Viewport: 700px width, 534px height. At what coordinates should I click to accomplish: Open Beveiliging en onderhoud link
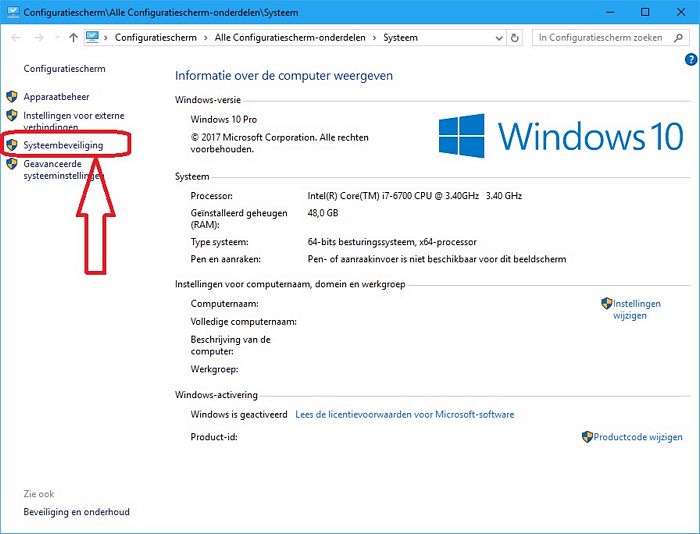(x=76, y=512)
